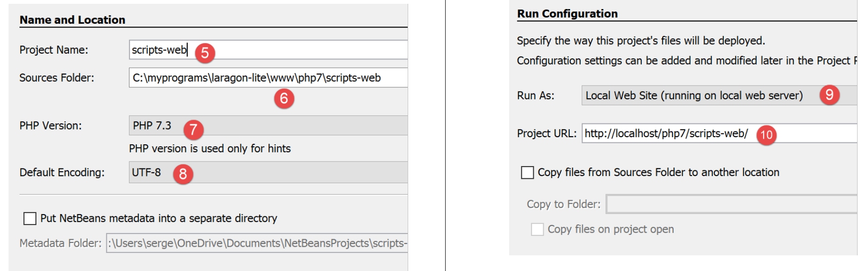Check Copy files from Sources Folder option
The height and width of the screenshot is (271, 868).
coord(527,172)
